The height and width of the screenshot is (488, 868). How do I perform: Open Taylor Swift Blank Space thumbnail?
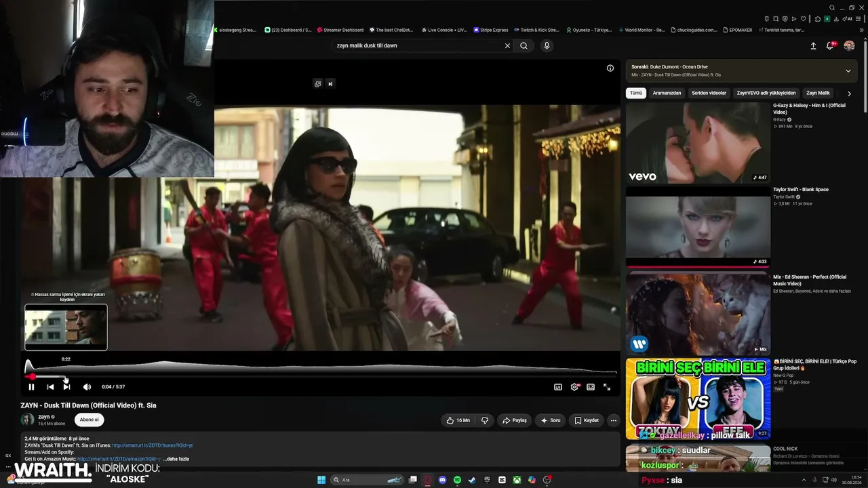pyautogui.click(x=698, y=226)
